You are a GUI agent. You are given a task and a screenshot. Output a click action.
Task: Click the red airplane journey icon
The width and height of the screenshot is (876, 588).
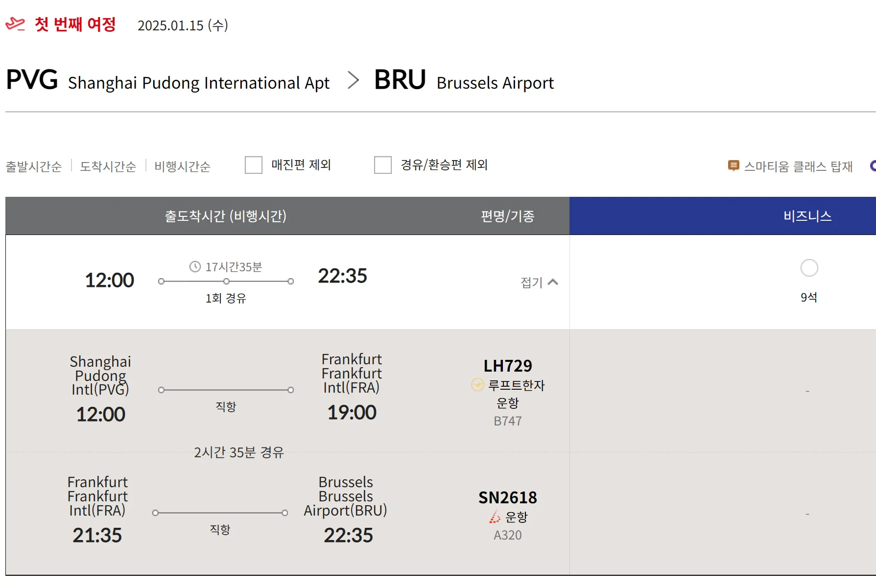(x=15, y=24)
